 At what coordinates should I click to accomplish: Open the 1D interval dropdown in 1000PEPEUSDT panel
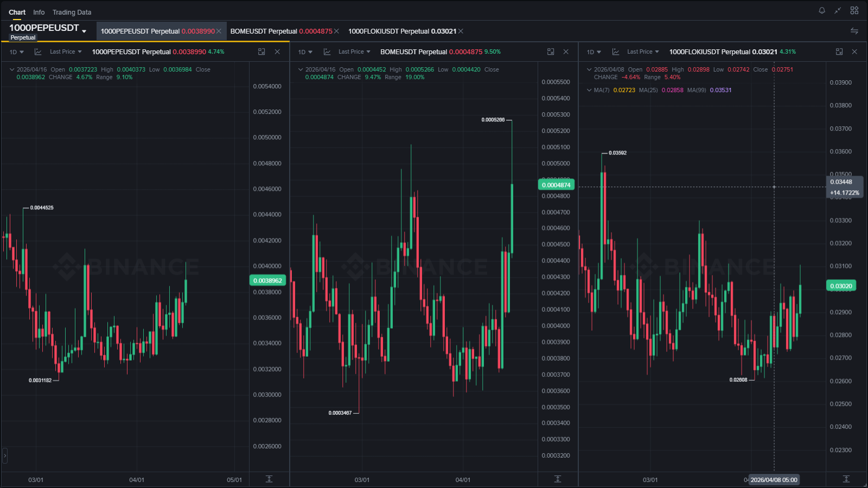coord(17,52)
